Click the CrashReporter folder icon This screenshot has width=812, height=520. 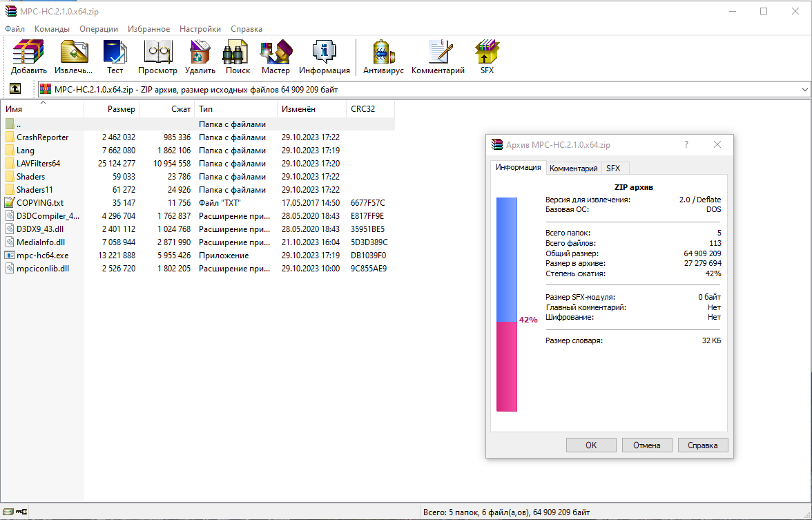click(x=10, y=137)
